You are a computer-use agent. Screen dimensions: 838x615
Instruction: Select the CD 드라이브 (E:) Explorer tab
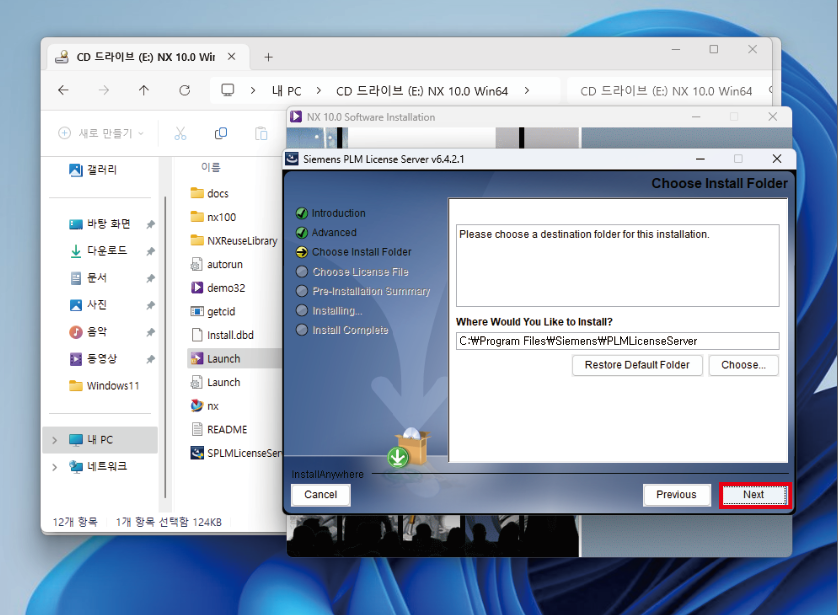tap(148, 57)
